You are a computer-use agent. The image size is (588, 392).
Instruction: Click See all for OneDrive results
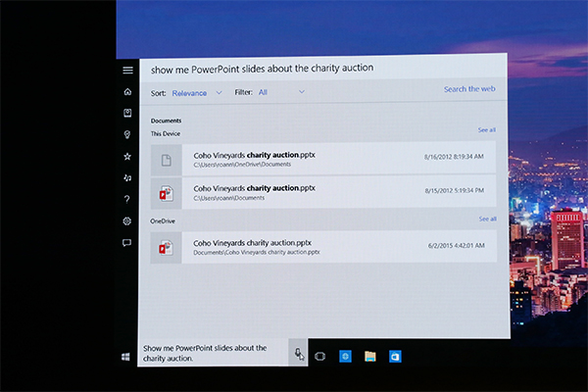[x=486, y=220]
